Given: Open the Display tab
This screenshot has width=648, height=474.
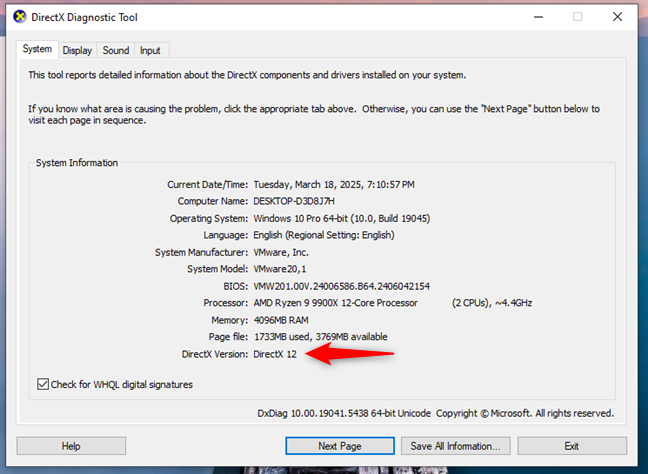Looking at the screenshot, I should click(77, 50).
